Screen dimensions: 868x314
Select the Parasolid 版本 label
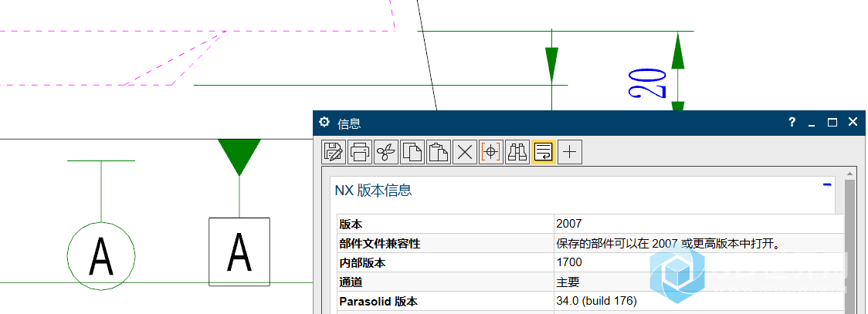tap(378, 302)
